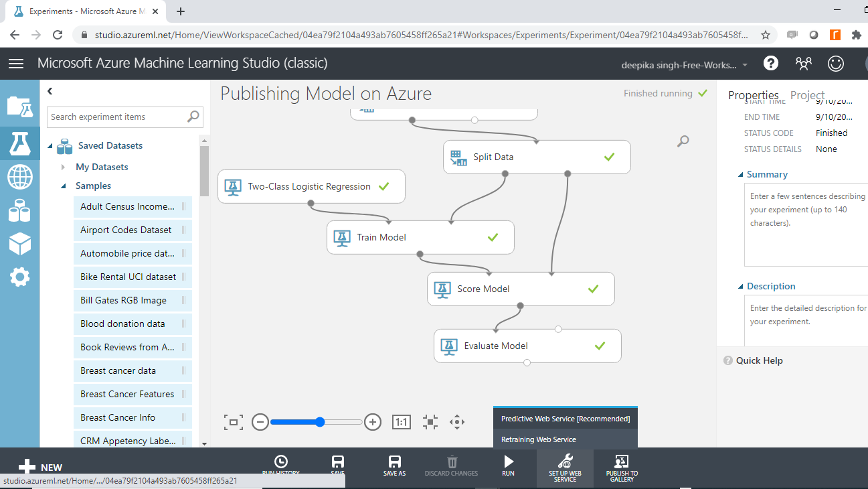Viewport: 868px width, 489px height.
Task: Choose Retraining Web Service option
Action: click(x=566, y=439)
